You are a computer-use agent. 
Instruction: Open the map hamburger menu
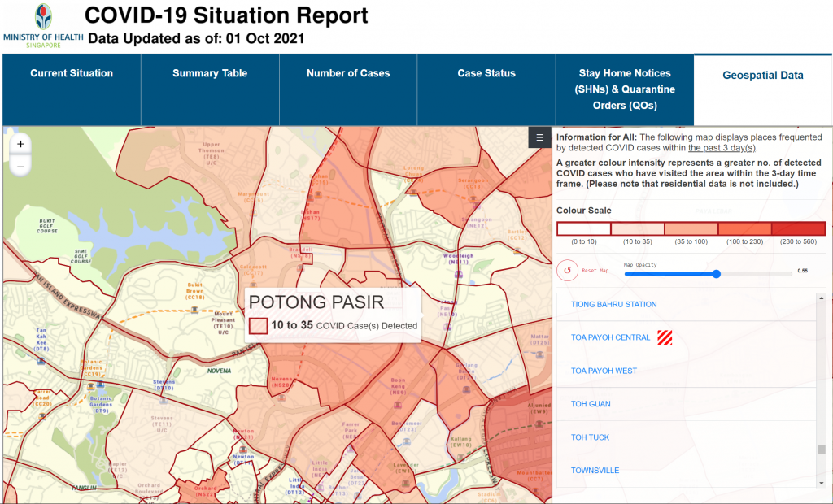pyautogui.click(x=539, y=137)
